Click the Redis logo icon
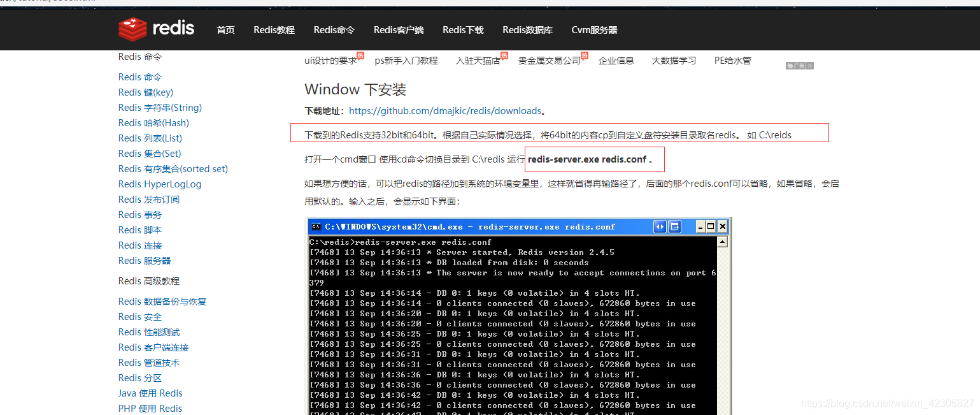This screenshot has width=980, height=415. (132, 29)
